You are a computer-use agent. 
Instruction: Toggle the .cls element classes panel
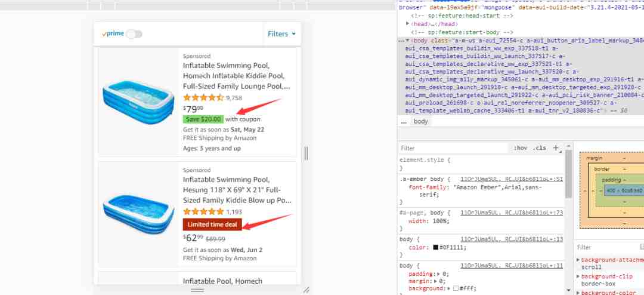pos(539,148)
